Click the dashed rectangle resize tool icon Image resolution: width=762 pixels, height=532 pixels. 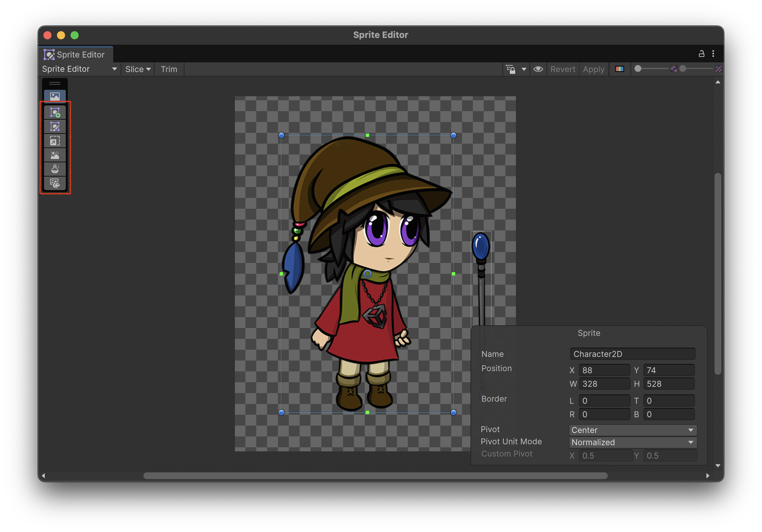point(55,141)
